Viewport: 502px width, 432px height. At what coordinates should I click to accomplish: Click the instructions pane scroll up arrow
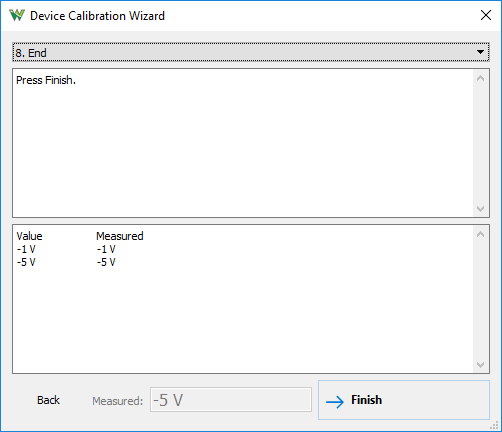point(480,79)
